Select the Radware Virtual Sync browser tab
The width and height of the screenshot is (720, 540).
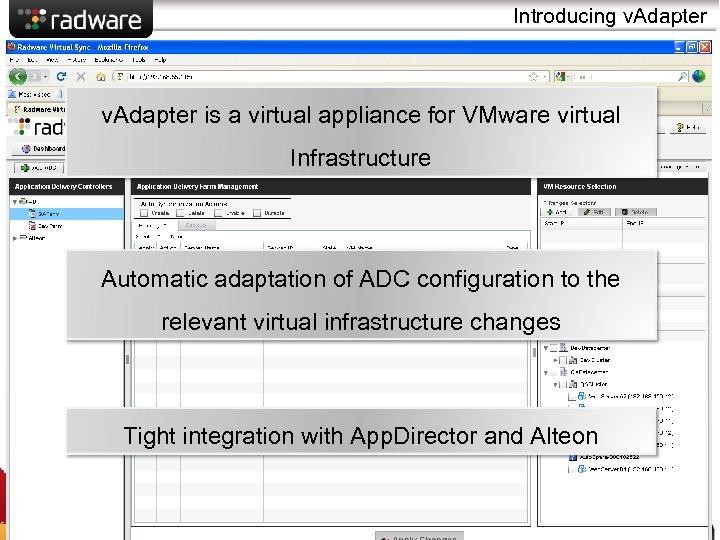[x=38, y=109]
